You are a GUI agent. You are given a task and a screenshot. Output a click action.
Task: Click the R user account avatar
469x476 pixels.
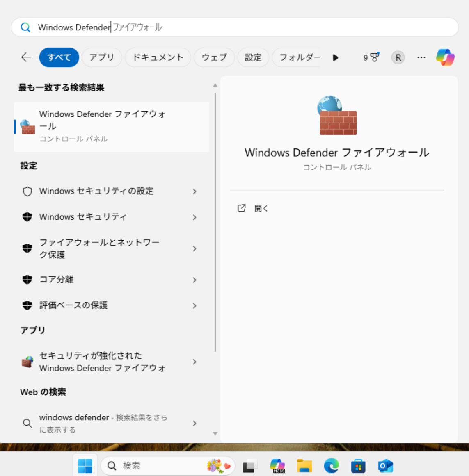(398, 57)
